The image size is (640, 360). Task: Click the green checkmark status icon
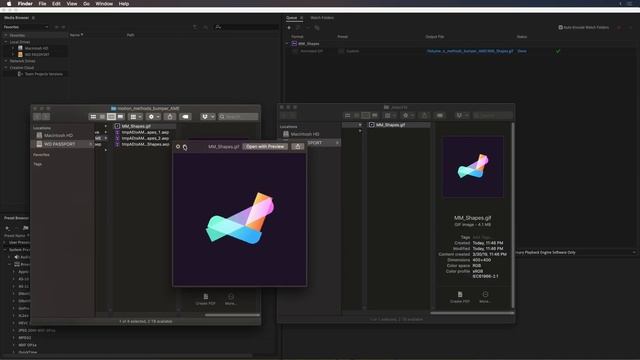(x=558, y=51)
